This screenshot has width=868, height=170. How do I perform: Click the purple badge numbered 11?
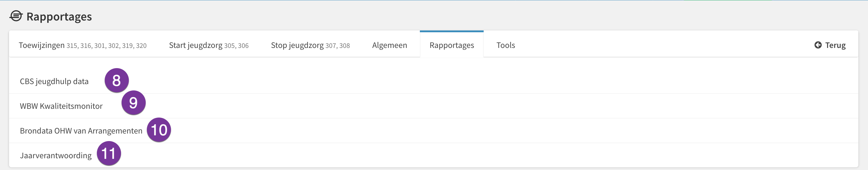pos(109,153)
